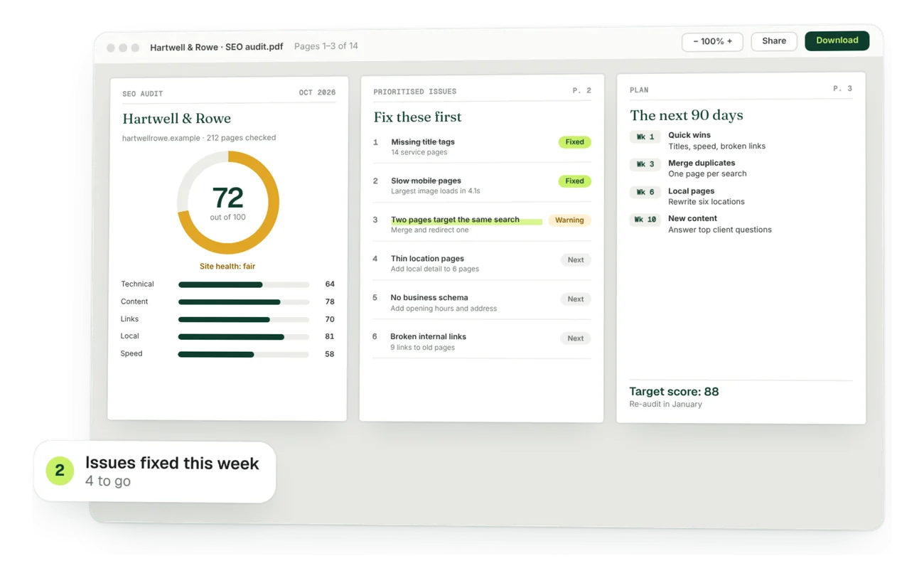Click the 'Target score: 88' text
The height and width of the screenshot is (578, 924).
pyautogui.click(x=674, y=392)
